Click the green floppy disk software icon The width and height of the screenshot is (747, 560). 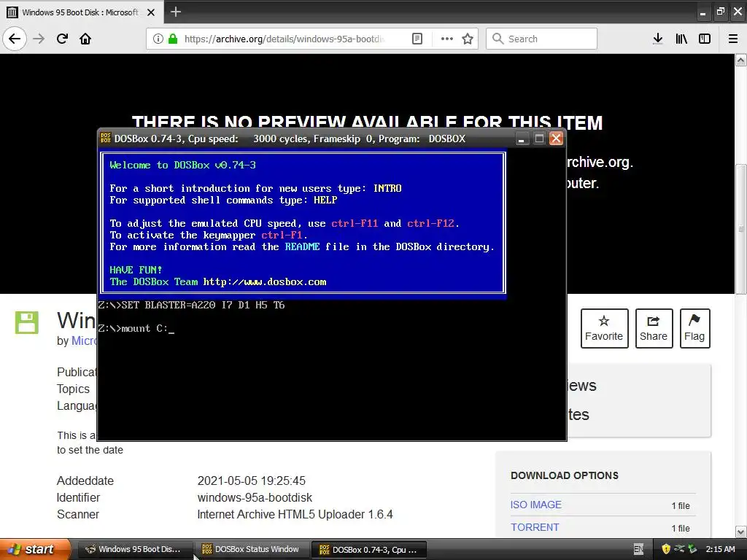(27, 322)
